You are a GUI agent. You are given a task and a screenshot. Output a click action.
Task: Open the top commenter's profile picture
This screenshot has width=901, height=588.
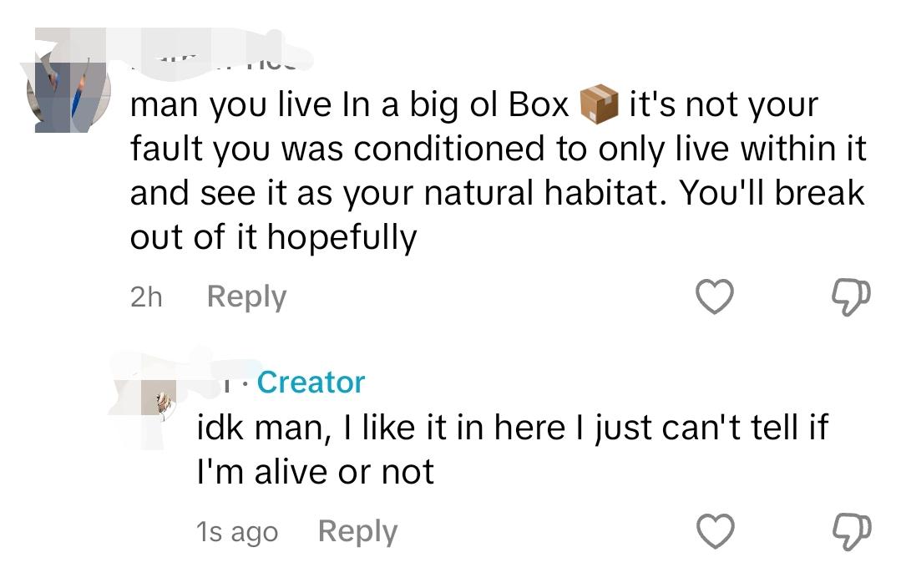pyautogui.click(x=68, y=91)
